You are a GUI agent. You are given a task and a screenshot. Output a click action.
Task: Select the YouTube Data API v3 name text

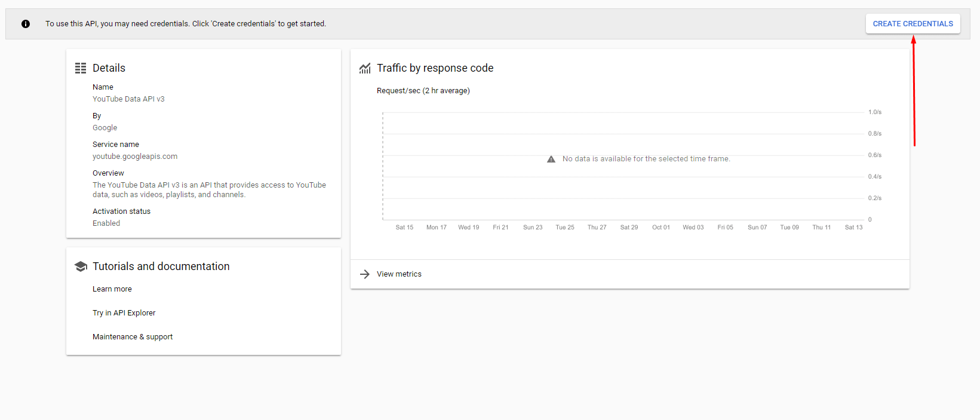pyautogui.click(x=128, y=99)
